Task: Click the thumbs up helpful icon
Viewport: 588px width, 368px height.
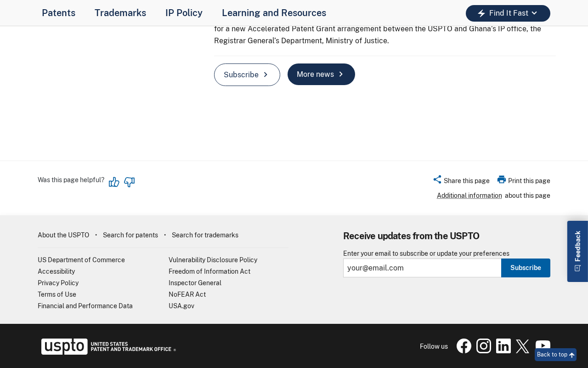Action: pyautogui.click(x=114, y=182)
